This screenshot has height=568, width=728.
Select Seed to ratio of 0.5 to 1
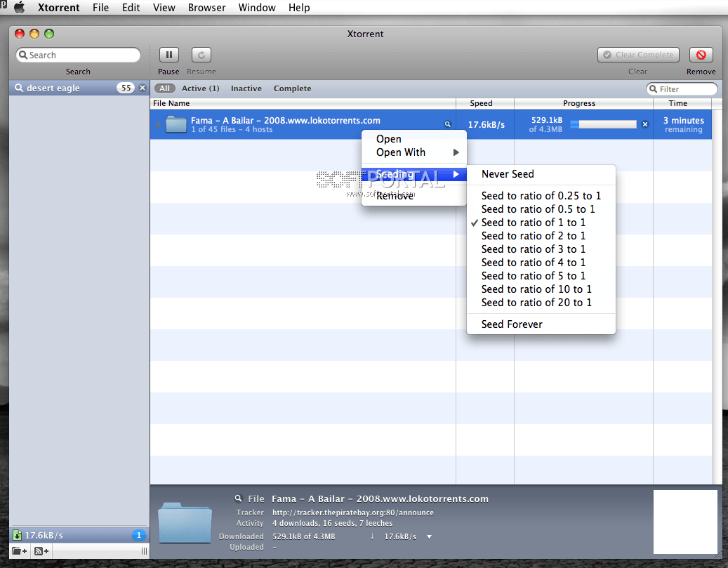click(541, 209)
